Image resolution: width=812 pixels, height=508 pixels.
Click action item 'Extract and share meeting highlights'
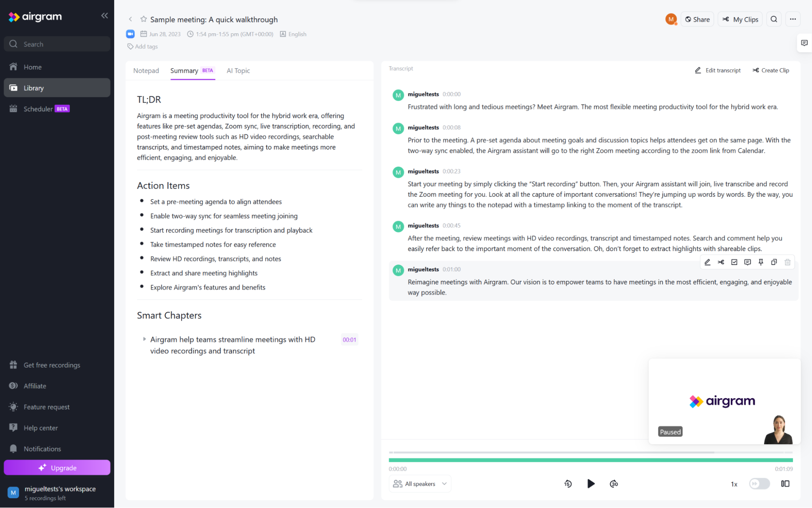pyautogui.click(x=204, y=273)
